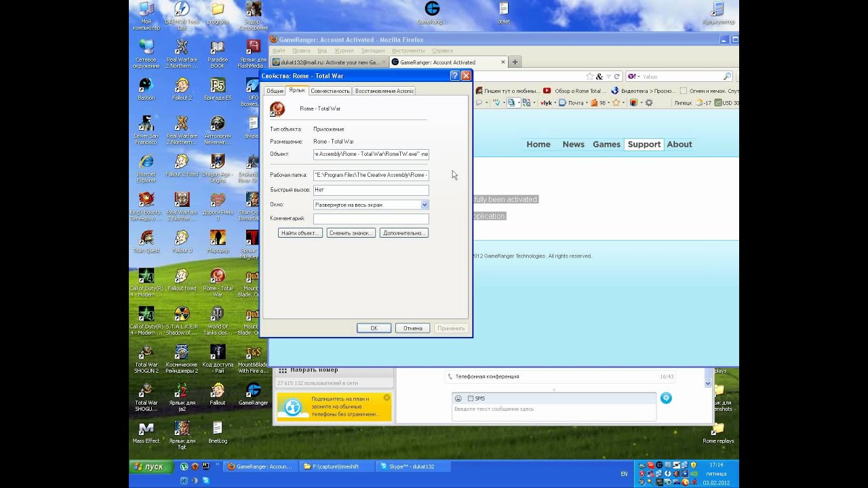The image size is (868, 488).
Task: Click the Сменить значок button
Action: (351, 233)
